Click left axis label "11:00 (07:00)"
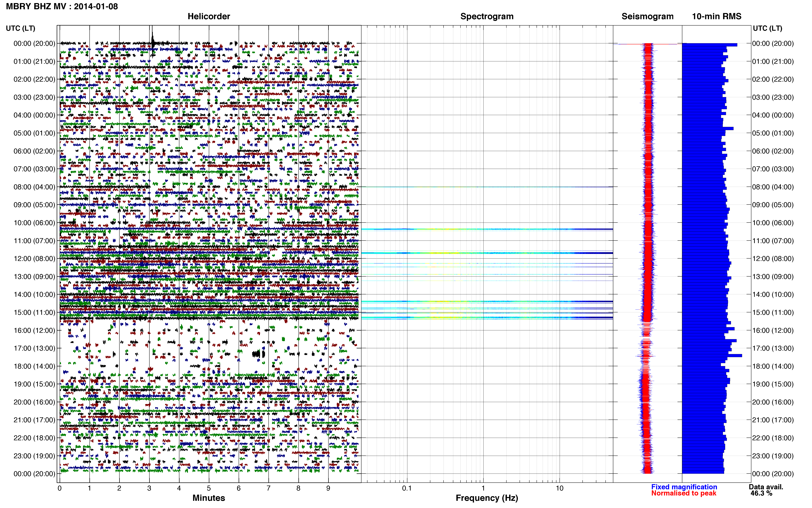This screenshot has height=508, width=812. tap(34, 241)
